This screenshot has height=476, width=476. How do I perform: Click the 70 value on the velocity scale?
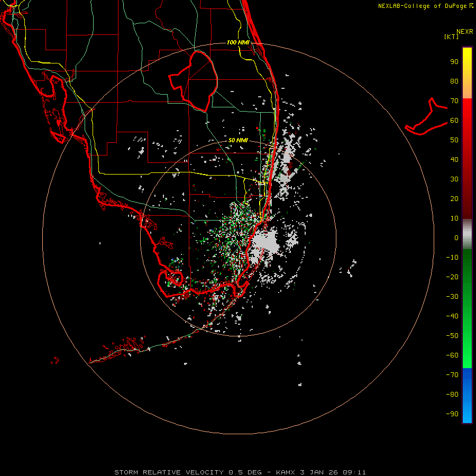[x=454, y=101]
